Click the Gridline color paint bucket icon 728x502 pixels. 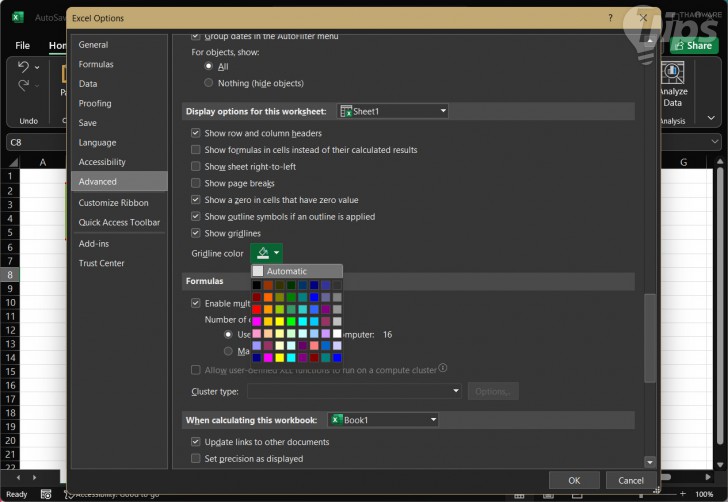pyautogui.click(x=262, y=254)
